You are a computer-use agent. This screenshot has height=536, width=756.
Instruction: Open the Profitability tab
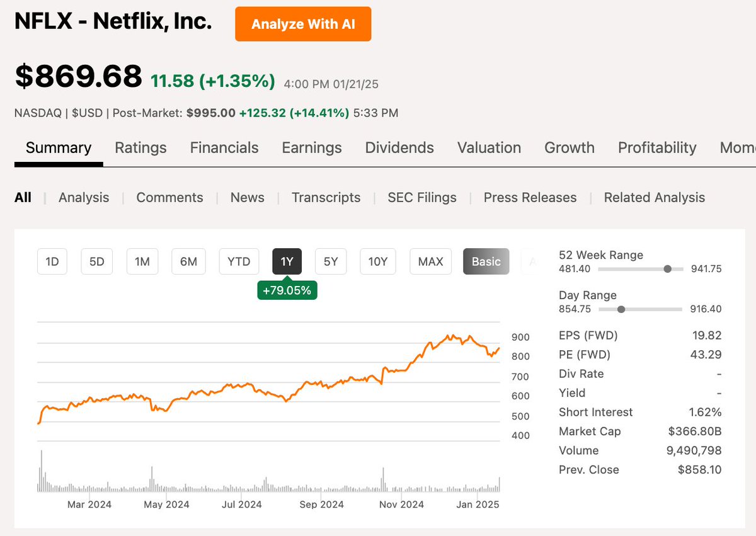tap(657, 147)
